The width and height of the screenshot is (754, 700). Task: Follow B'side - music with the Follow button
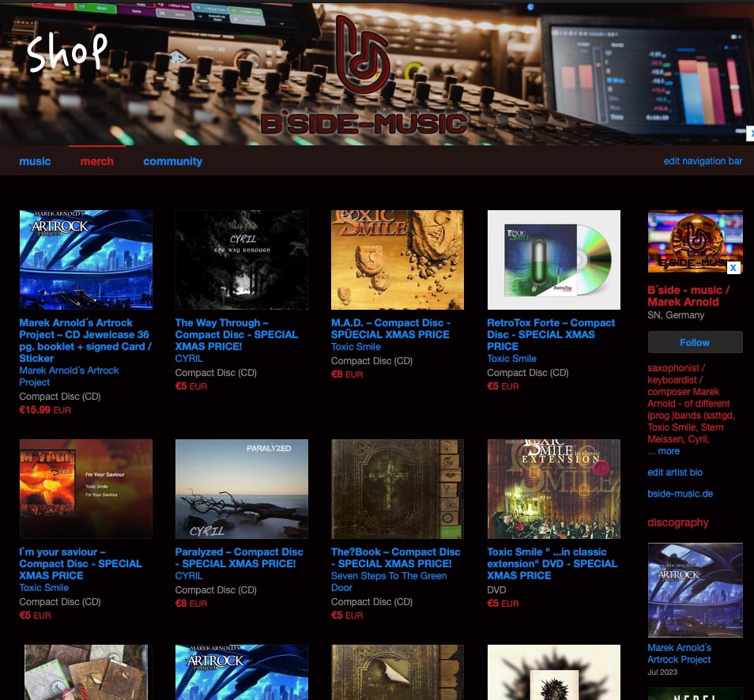(695, 343)
